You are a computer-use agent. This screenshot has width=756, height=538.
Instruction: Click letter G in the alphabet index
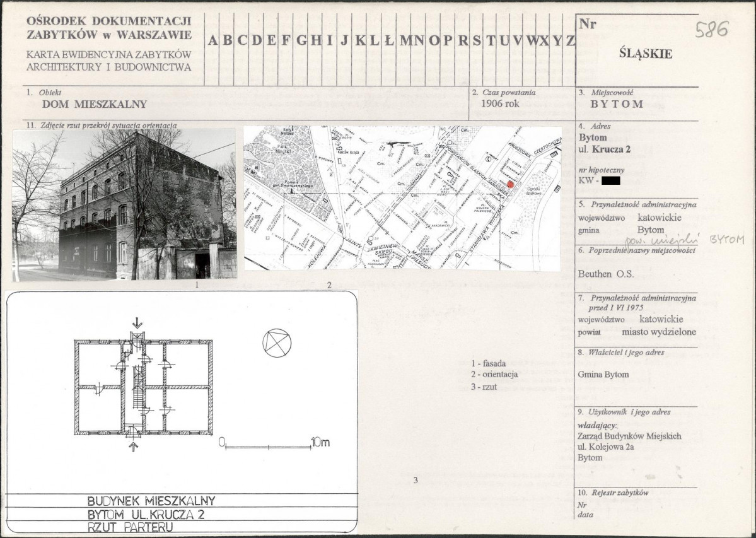click(301, 41)
